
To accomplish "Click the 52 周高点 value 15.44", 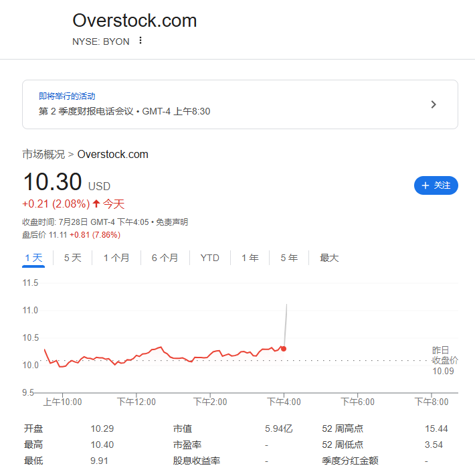I will [436, 428].
